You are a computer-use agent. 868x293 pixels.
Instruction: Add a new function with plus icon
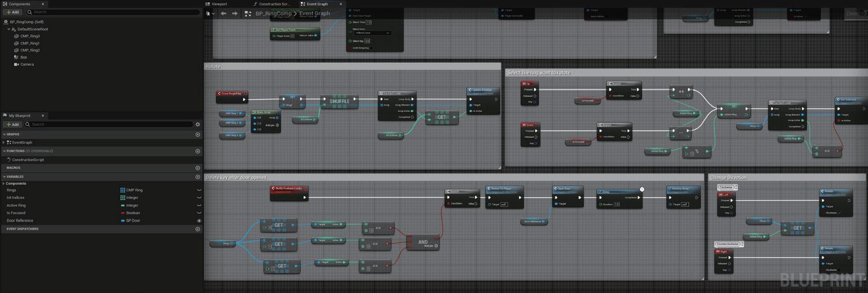[x=198, y=151]
